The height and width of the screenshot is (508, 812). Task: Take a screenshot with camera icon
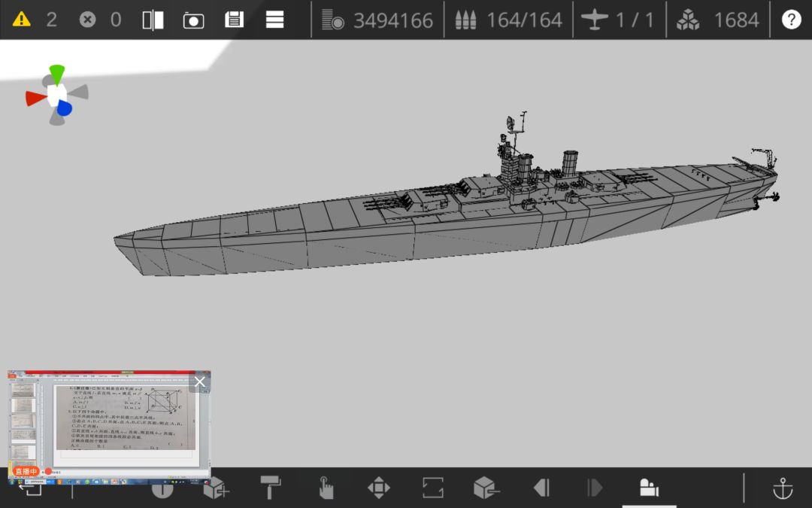tap(194, 20)
